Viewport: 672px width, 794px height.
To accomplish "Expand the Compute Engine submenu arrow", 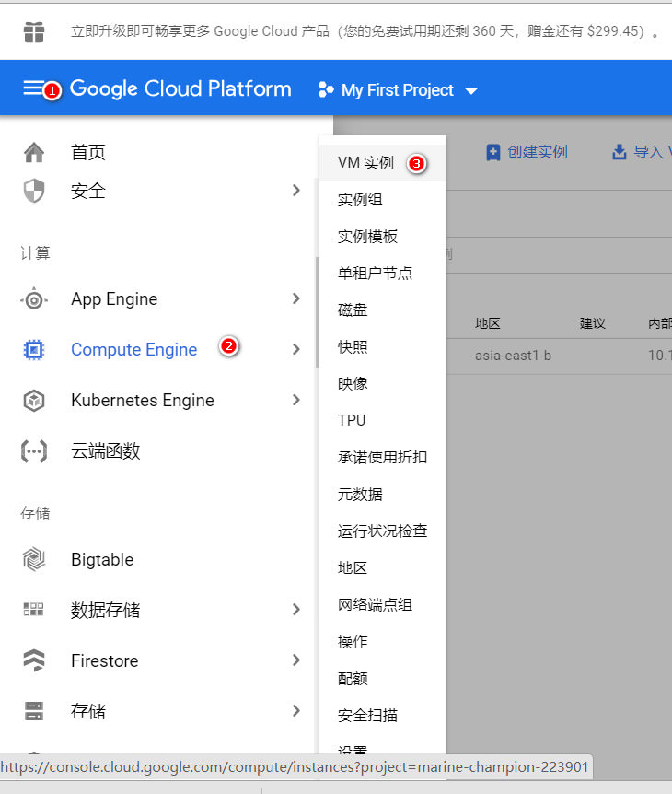I will pos(296,349).
